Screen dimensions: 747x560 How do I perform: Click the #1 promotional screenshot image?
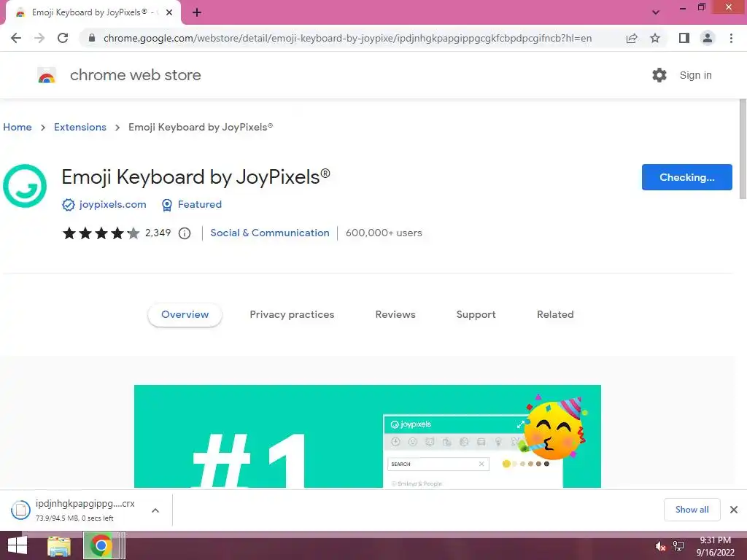[368, 436]
